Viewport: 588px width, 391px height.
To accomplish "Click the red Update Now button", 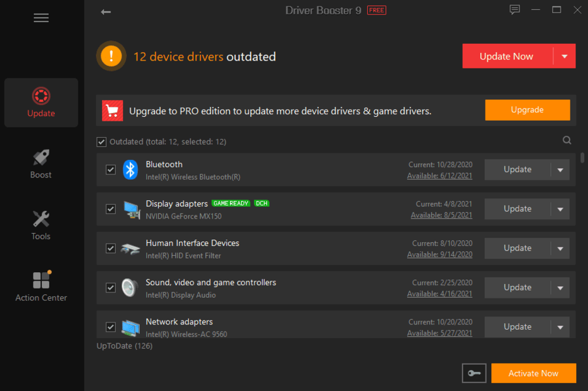I will [x=508, y=56].
